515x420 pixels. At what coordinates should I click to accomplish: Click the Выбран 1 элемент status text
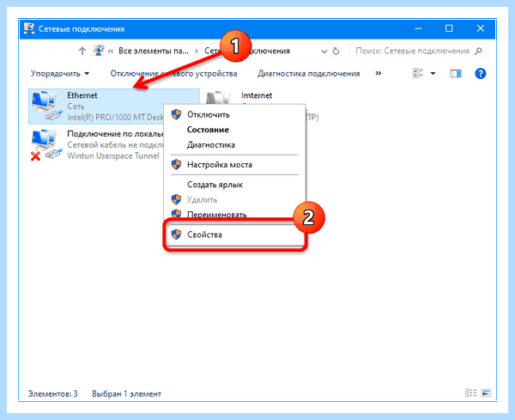(126, 393)
